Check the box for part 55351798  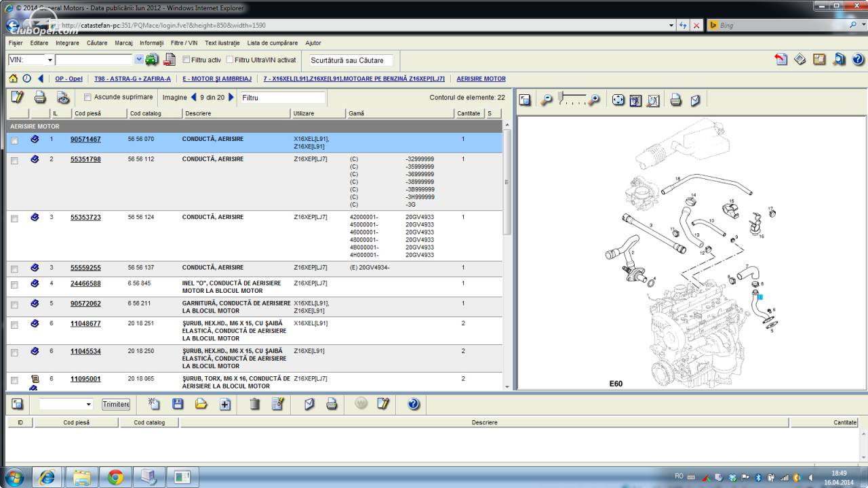click(x=14, y=161)
